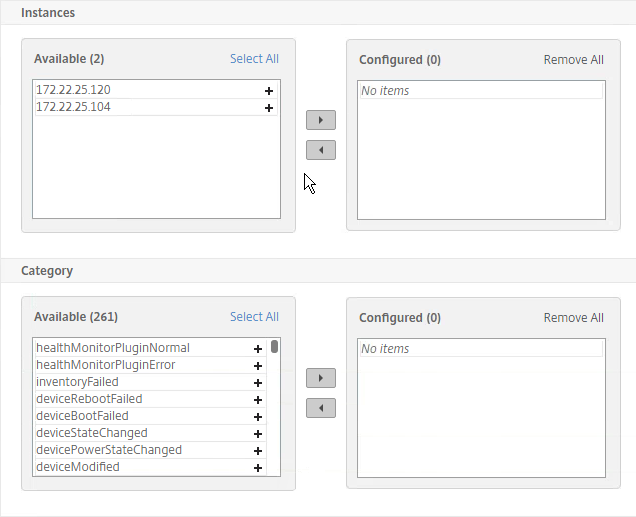Image resolution: width=636 pixels, height=517 pixels.
Task: Select All available categories
Action: pos(254,317)
